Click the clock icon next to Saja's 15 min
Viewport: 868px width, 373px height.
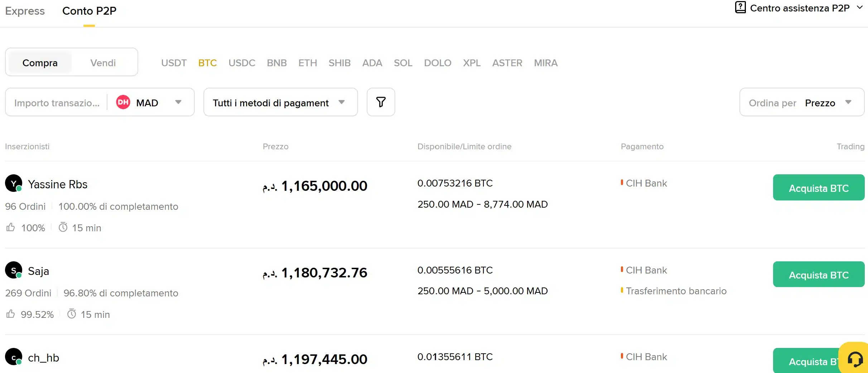tap(73, 314)
